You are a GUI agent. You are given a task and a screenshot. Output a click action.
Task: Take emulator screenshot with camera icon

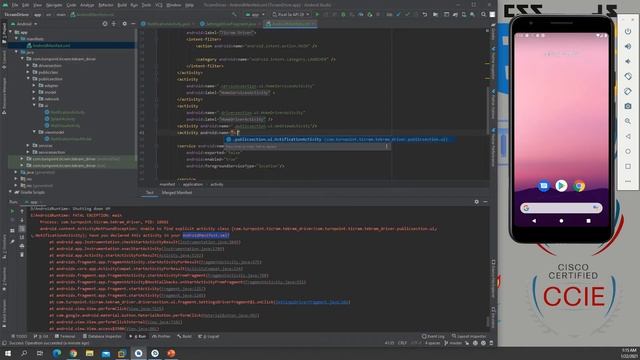pyautogui.click(x=628, y=106)
